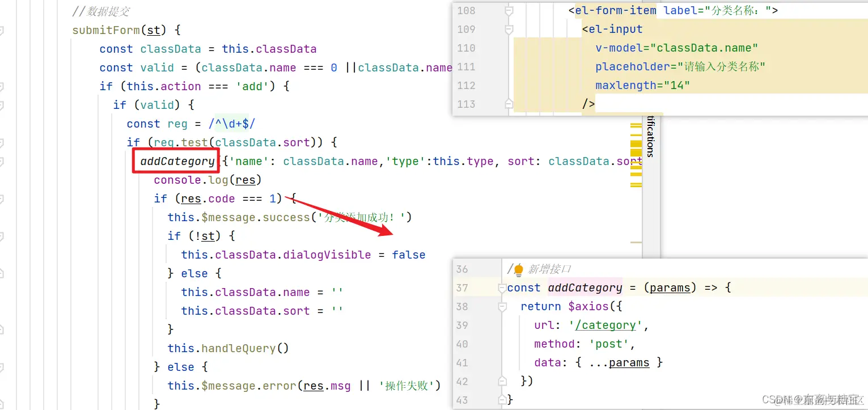Click 'return $axios({' on line 38
This screenshot has height=410, width=868.
point(571,306)
